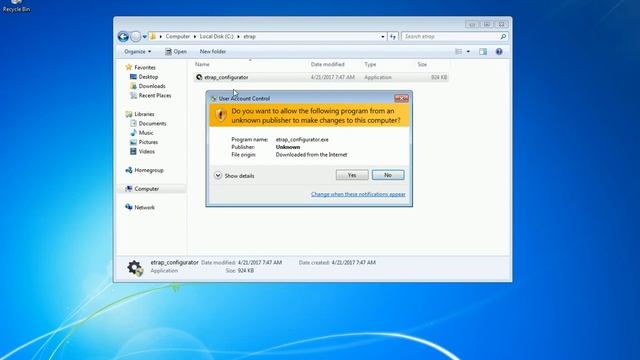640x360 pixels.
Task: Open Pictures library
Action: point(148,142)
